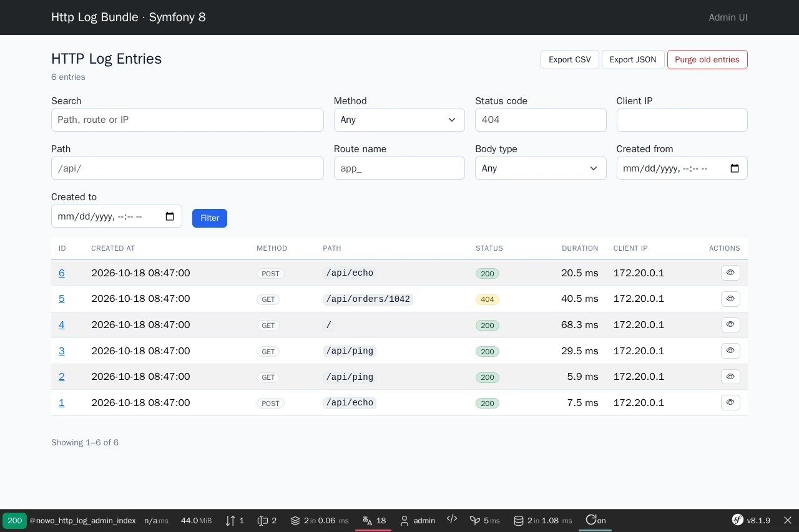The height and width of the screenshot is (532, 799).
Task: Click the 44.0 MiB memory entry
Action: [x=196, y=521]
